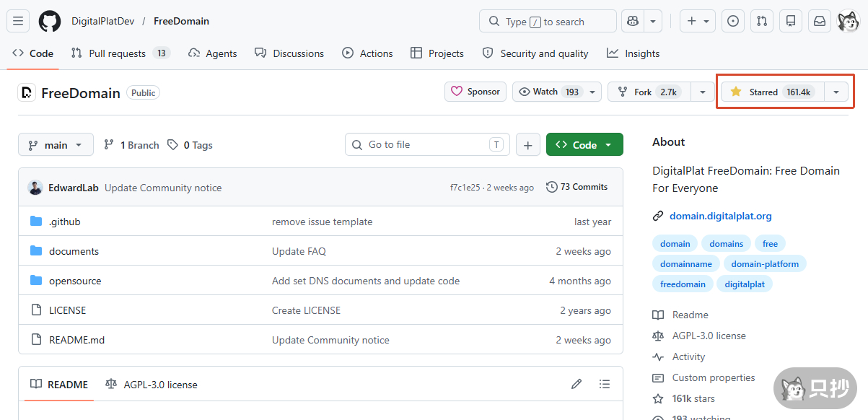Open the Agents tab
This screenshot has height=420, width=868.
212,53
